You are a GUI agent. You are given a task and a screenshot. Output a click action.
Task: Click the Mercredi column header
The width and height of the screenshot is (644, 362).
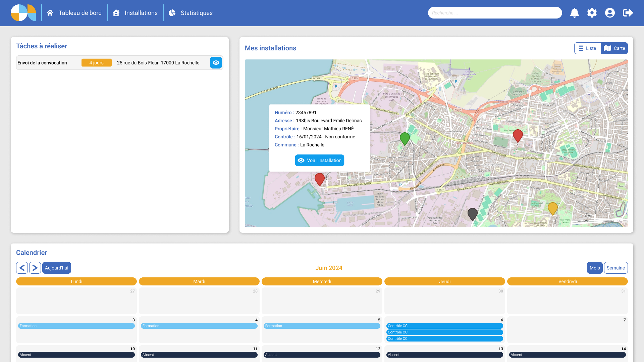pos(322,281)
